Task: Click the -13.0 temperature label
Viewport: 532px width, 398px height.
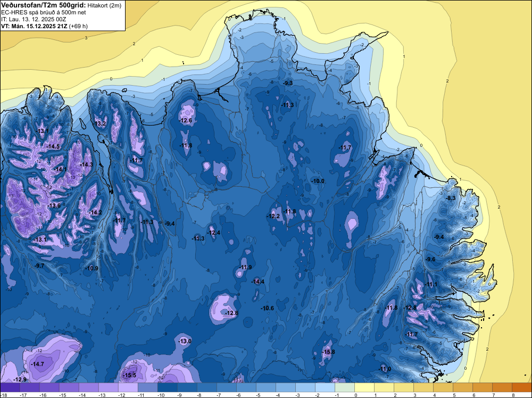Action: (185, 341)
